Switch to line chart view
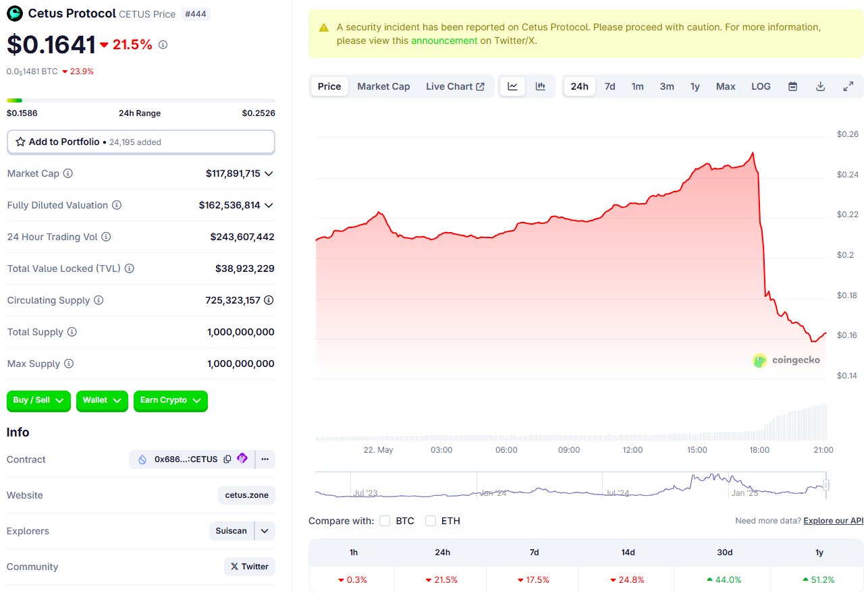Viewport: 868px width, 593px height. click(x=513, y=86)
